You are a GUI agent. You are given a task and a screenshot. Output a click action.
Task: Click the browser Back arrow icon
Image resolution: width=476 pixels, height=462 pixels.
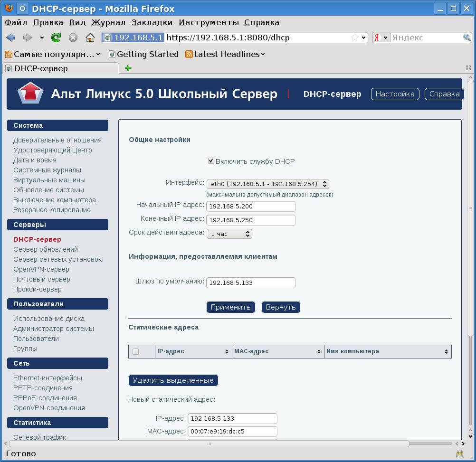click(10, 38)
